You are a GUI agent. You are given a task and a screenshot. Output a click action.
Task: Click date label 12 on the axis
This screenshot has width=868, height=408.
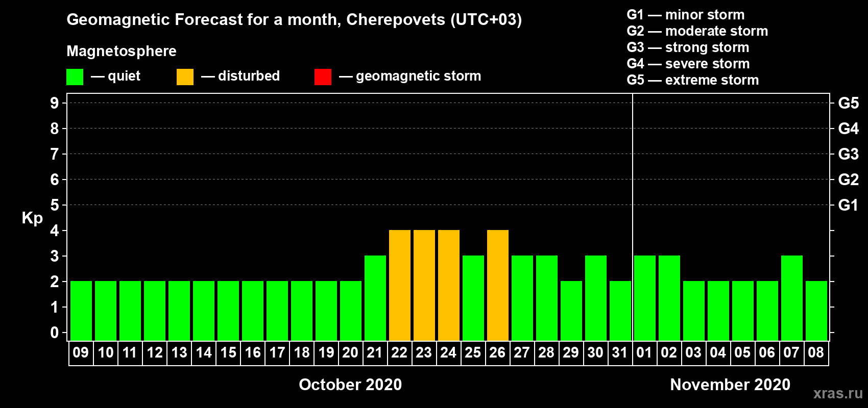[154, 353]
